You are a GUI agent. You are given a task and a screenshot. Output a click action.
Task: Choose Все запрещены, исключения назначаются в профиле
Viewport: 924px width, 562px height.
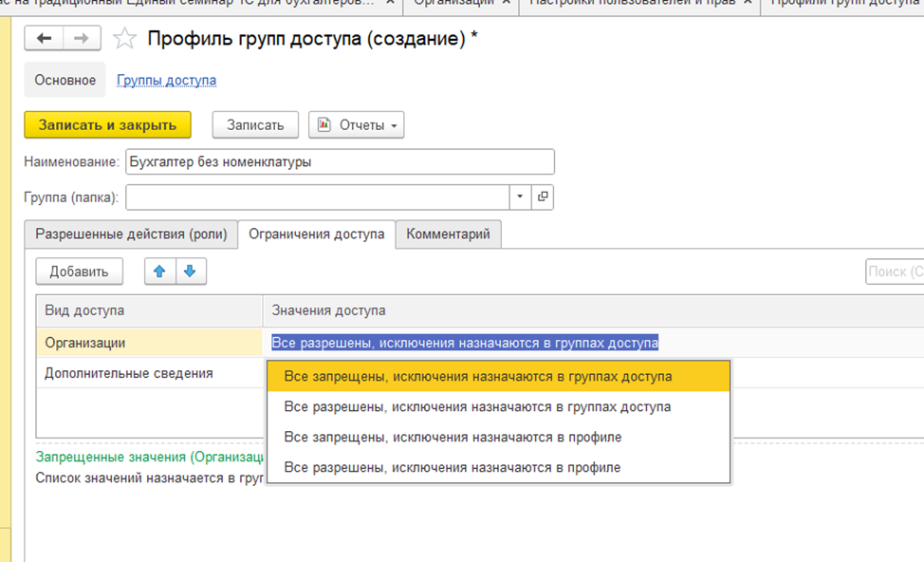pyautogui.click(x=499, y=437)
